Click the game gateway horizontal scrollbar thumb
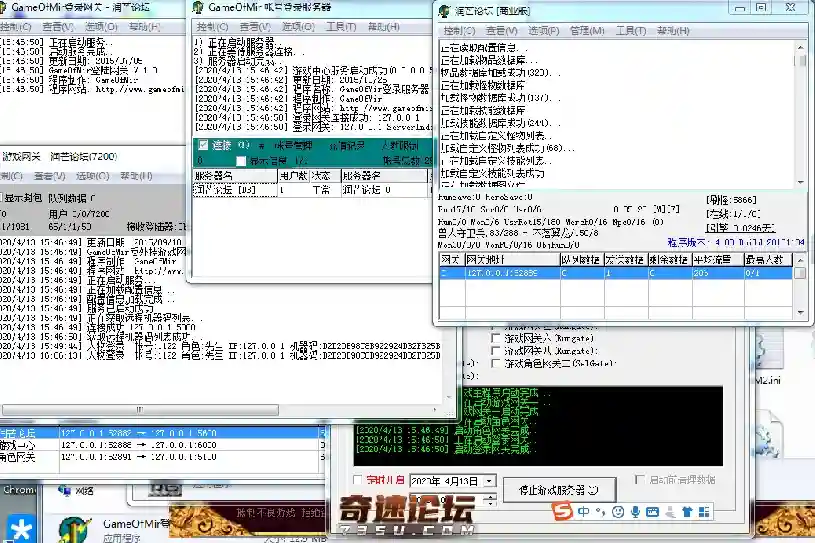815x543 pixels. tap(140, 409)
